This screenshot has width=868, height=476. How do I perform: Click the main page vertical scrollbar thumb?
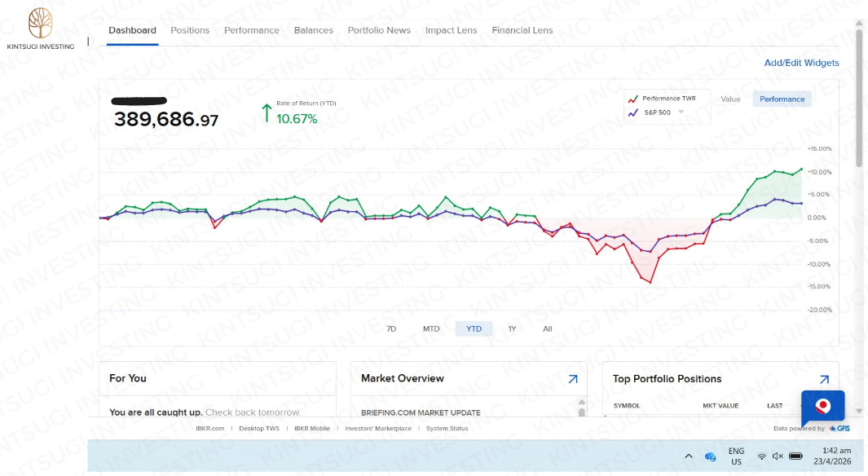[x=859, y=97]
